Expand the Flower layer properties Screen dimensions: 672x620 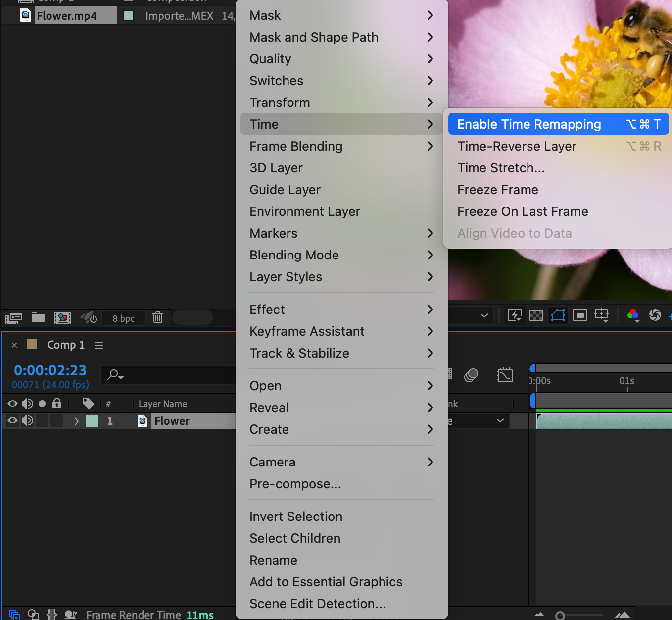pos(76,421)
